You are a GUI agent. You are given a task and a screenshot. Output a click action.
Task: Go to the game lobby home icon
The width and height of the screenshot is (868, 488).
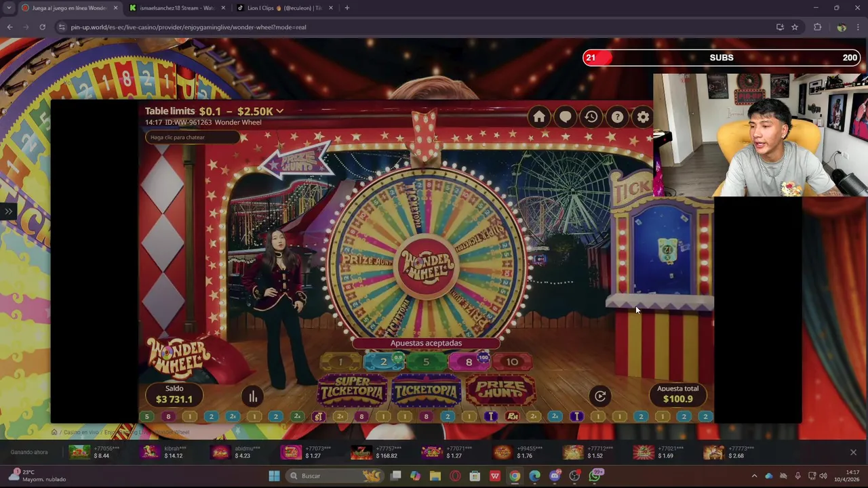(x=539, y=117)
